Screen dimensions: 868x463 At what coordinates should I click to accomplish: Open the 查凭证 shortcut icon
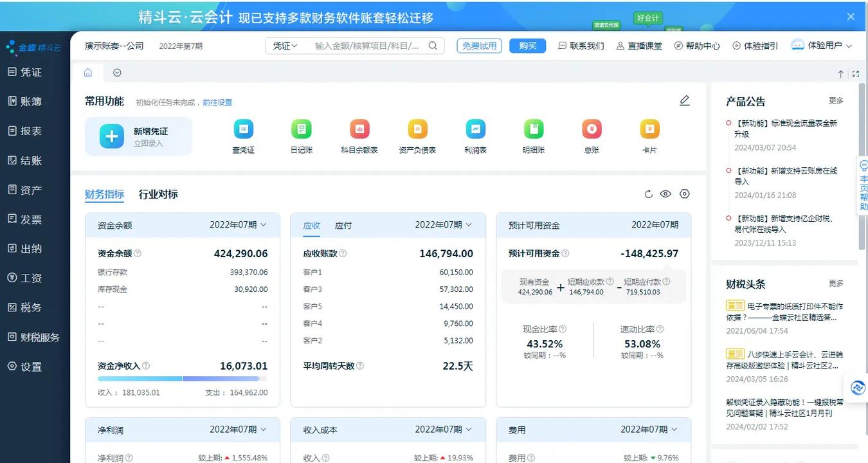click(x=243, y=130)
